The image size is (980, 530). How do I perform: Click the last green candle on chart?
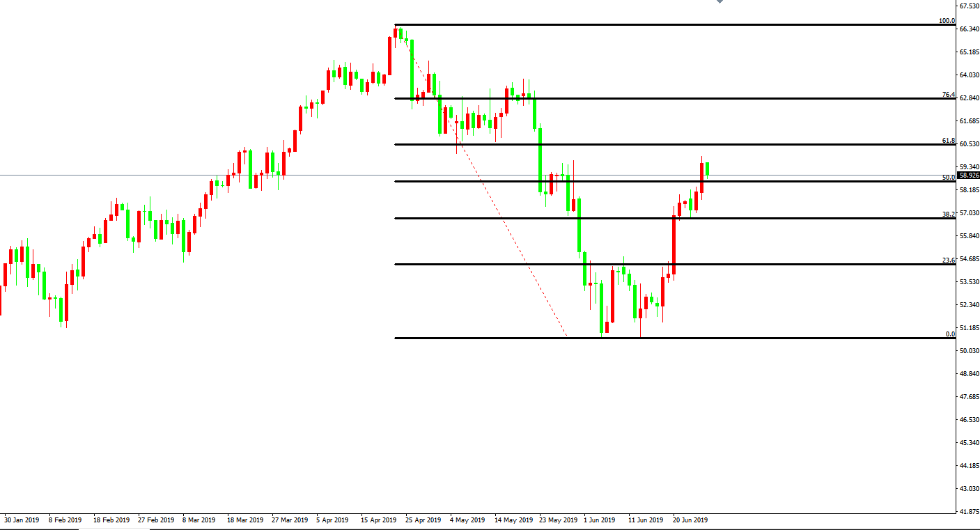(x=707, y=169)
